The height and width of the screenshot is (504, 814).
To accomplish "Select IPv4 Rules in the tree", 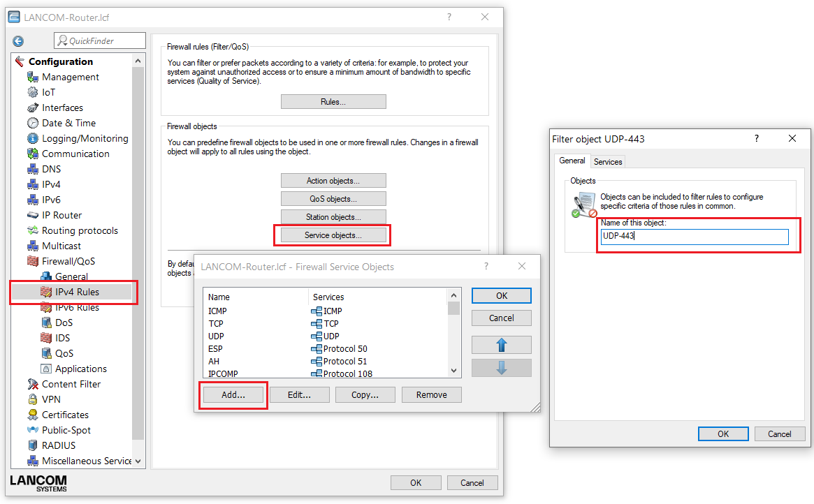I will (77, 292).
